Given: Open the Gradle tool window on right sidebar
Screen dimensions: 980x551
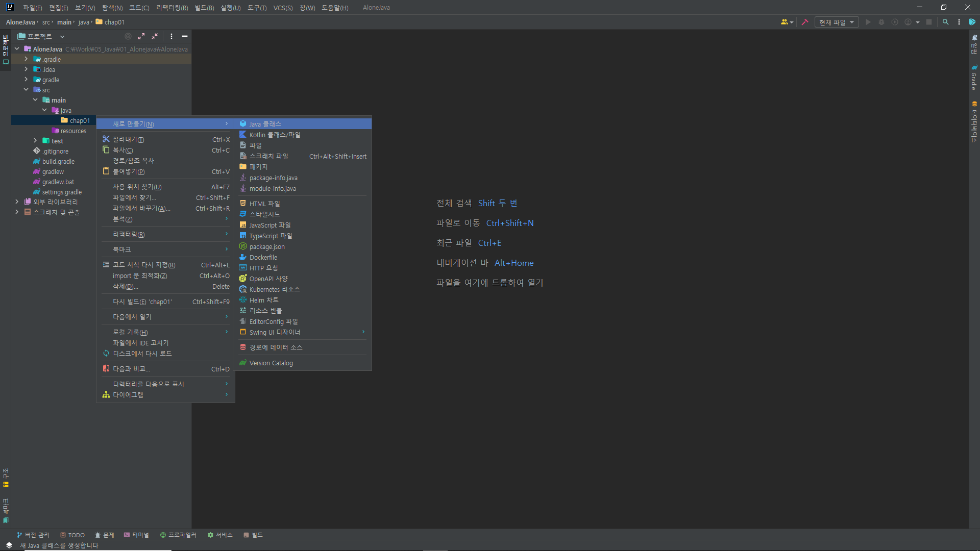Looking at the screenshot, I should (x=974, y=78).
